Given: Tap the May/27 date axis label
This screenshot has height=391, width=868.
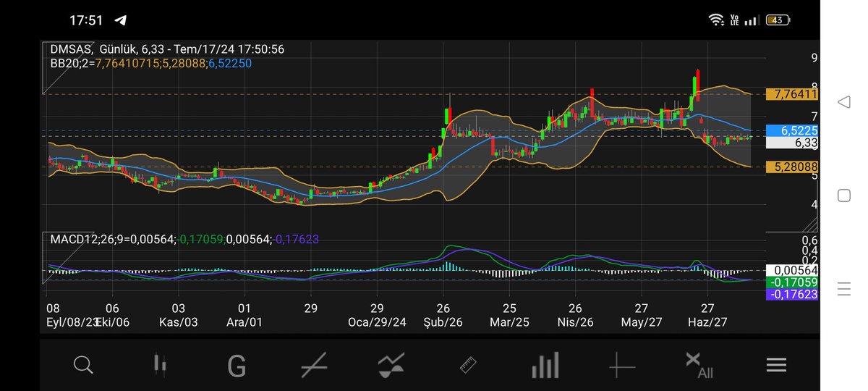Looking at the screenshot, I should tap(641, 322).
